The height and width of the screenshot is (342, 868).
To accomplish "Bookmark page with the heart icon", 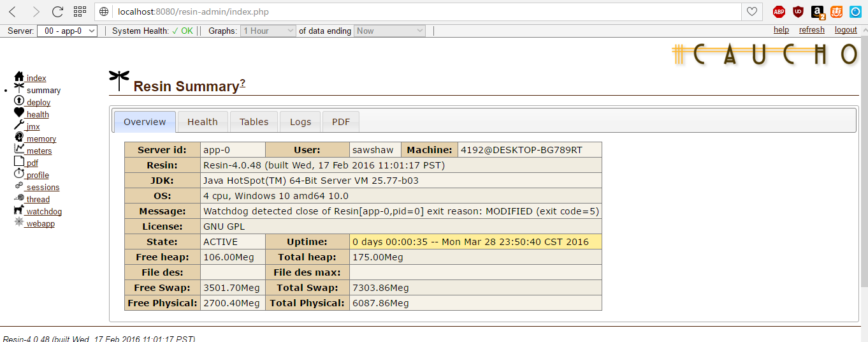I will point(752,11).
